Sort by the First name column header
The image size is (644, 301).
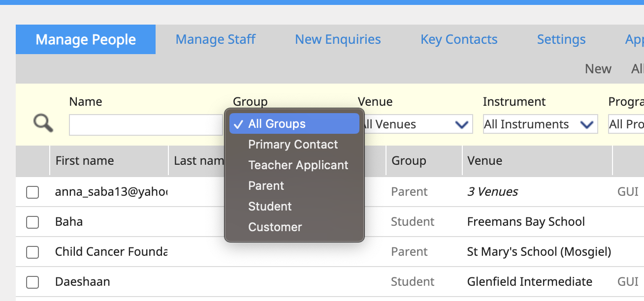[85, 161]
